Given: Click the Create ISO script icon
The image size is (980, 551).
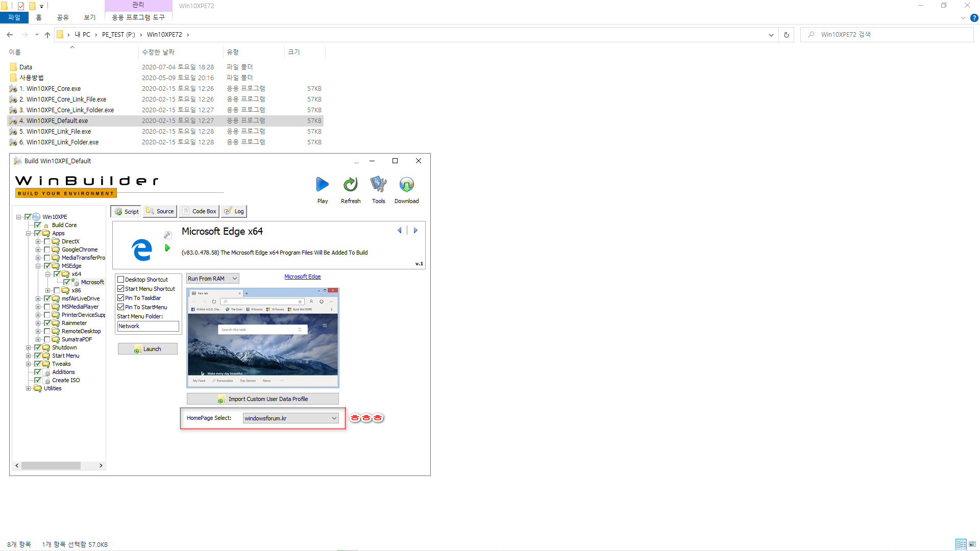Looking at the screenshot, I should [47, 381].
